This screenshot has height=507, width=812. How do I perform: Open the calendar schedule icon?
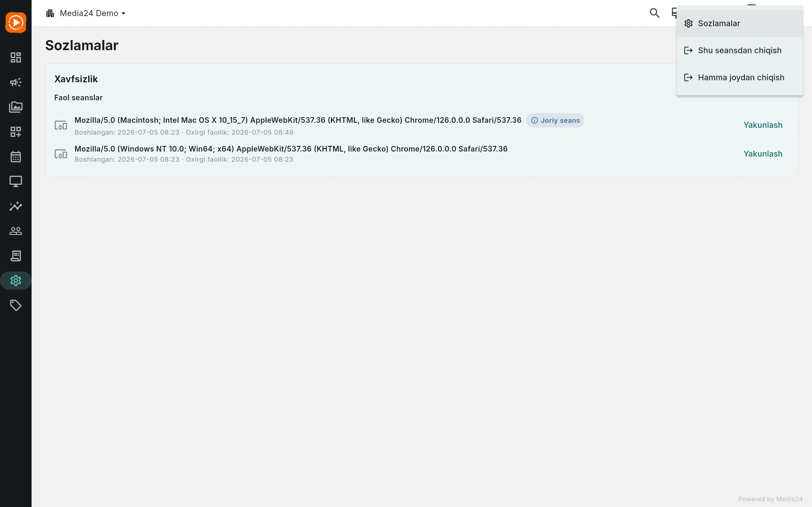pyautogui.click(x=16, y=157)
